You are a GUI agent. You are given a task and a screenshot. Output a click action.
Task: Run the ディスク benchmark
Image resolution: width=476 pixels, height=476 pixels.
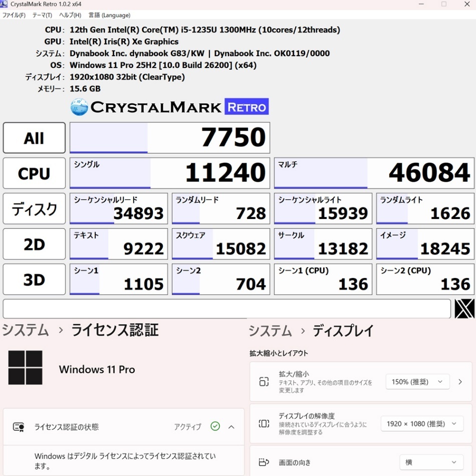pyautogui.click(x=34, y=208)
